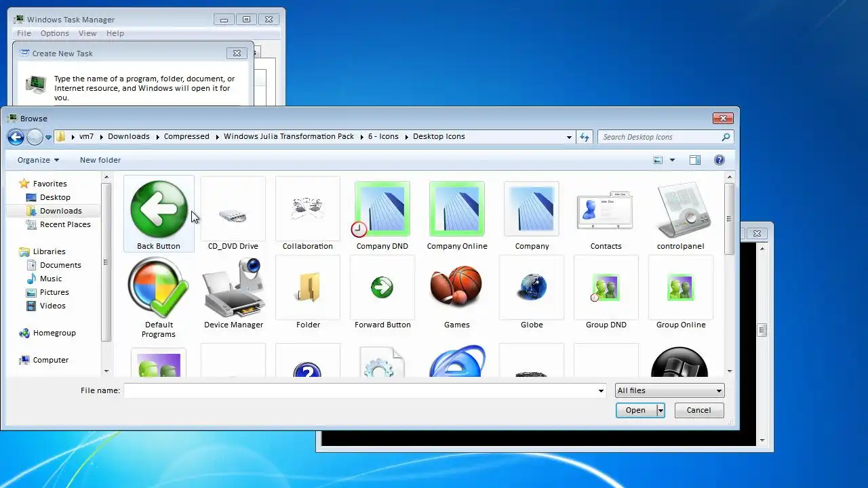Select the Back Button icon file
This screenshot has width=868, height=488.
(159, 213)
